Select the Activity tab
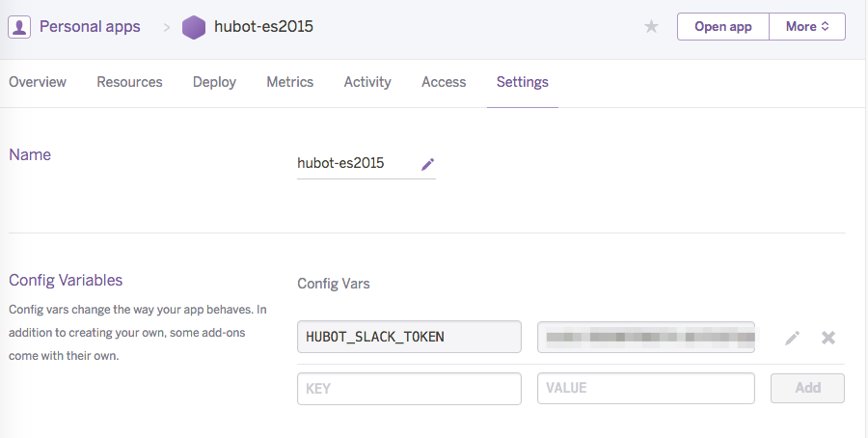Viewport: 868px width, 438px height. coord(367,82)
